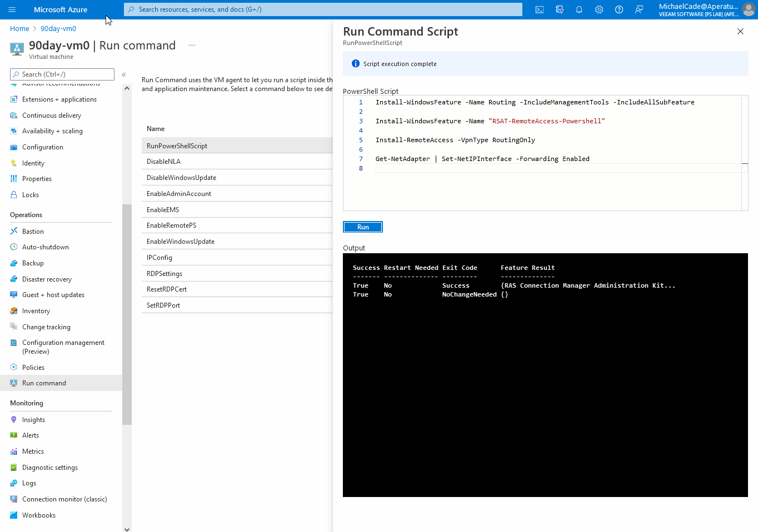Open the feedback icon in header
The image size is (758, 532).
(x=639, y=9)
